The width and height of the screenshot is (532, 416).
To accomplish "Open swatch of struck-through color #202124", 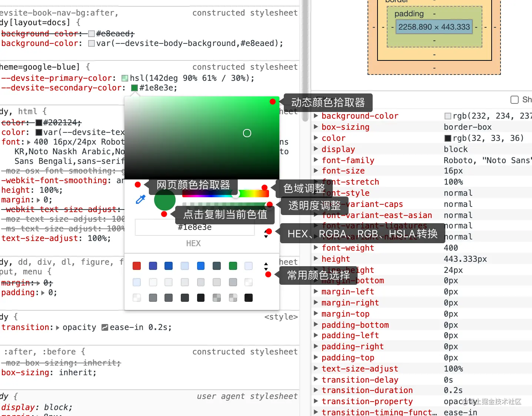I will tap(39, 123).
